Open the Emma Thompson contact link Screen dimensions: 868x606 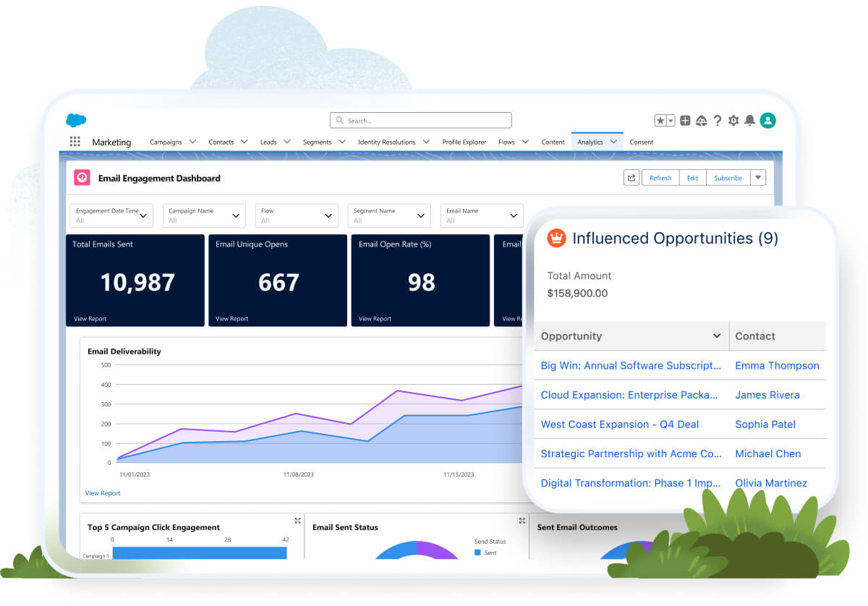tap(777, 366)
